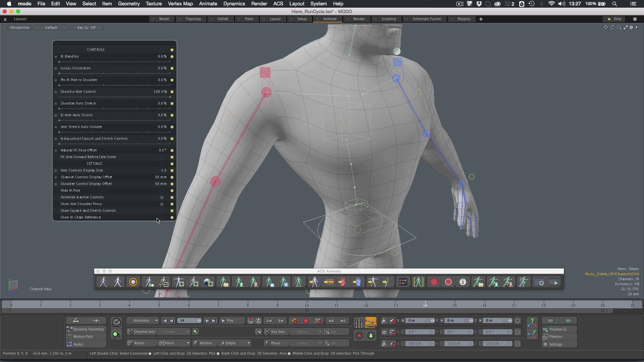Toggle Show Aim Shoulder Proxy option

point(162,204)
